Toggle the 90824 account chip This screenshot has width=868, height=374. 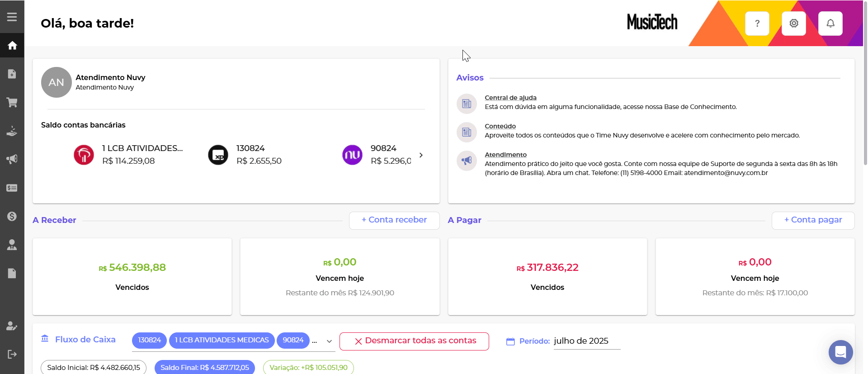point(293,340)
